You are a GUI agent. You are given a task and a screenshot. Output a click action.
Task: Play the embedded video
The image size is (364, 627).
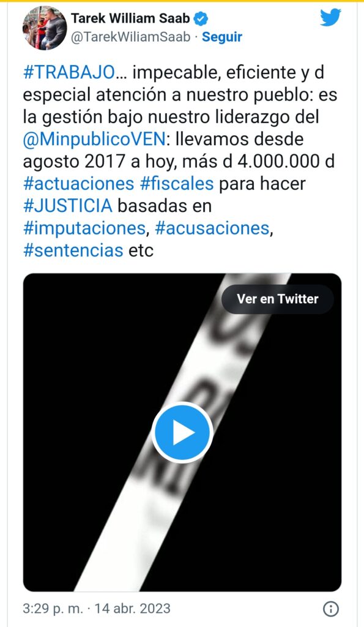point(182,432)
